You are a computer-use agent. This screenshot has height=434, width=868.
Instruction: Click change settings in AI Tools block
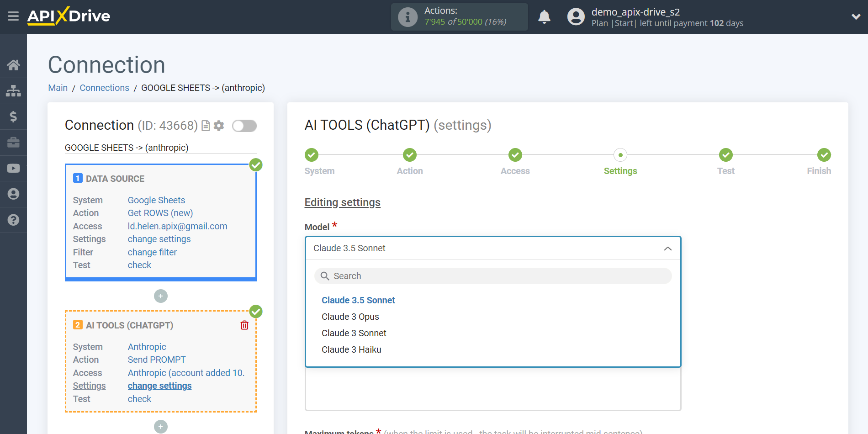click(160, 386)
